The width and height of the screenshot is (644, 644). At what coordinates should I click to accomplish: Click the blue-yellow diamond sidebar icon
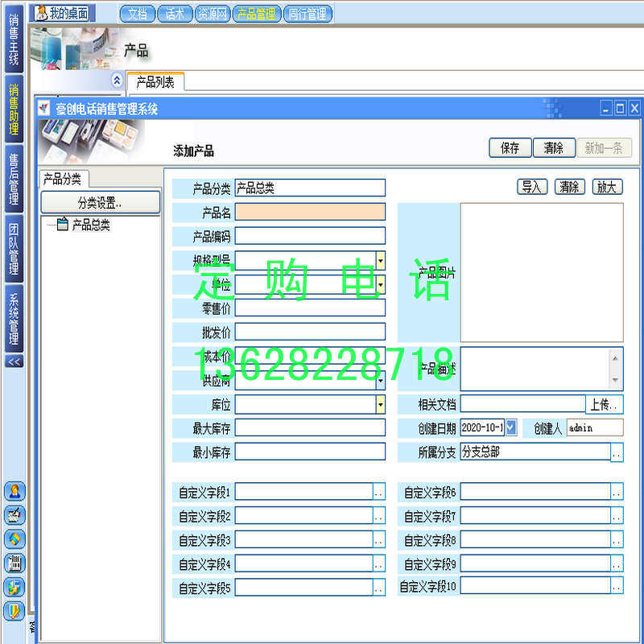pos(14,539)
